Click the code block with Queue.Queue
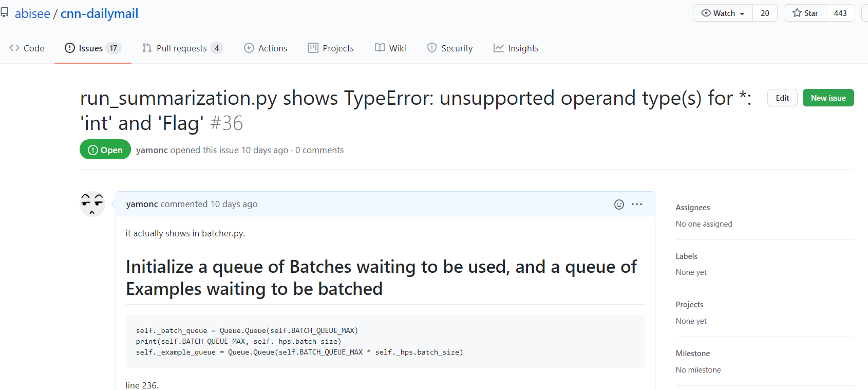 point(385,341)
